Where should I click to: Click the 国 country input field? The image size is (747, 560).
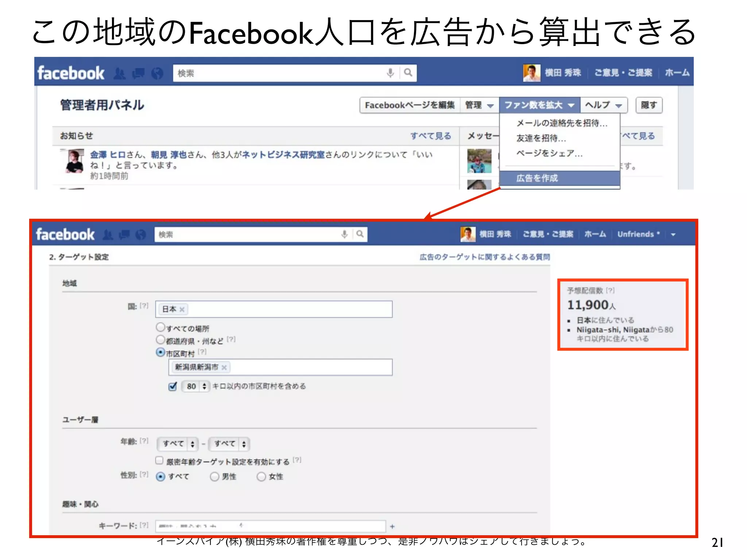point(274,309)
